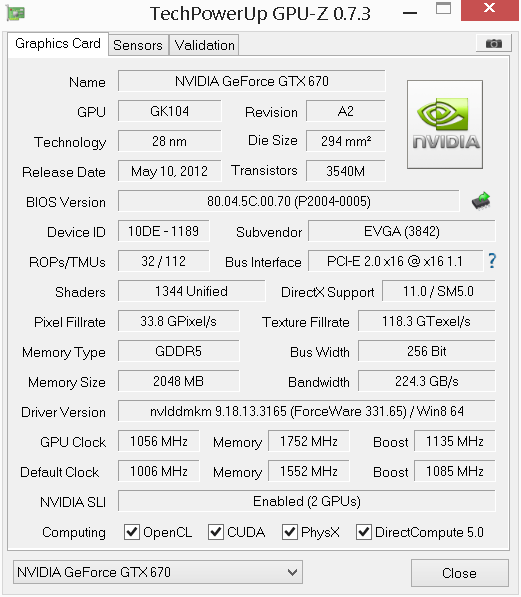Close window using red X button
The height and width of the screenshot is (597, 521).
coord(489,8)
